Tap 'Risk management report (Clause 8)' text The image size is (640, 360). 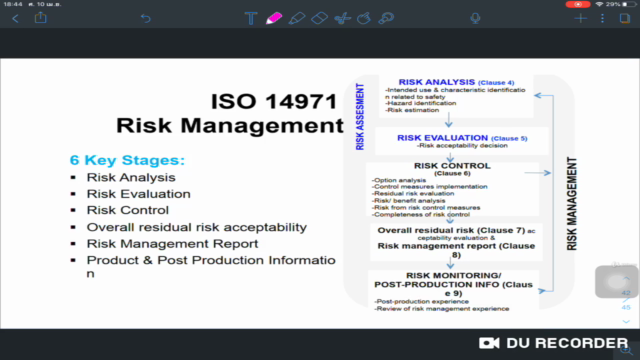(x=456, y=250)
